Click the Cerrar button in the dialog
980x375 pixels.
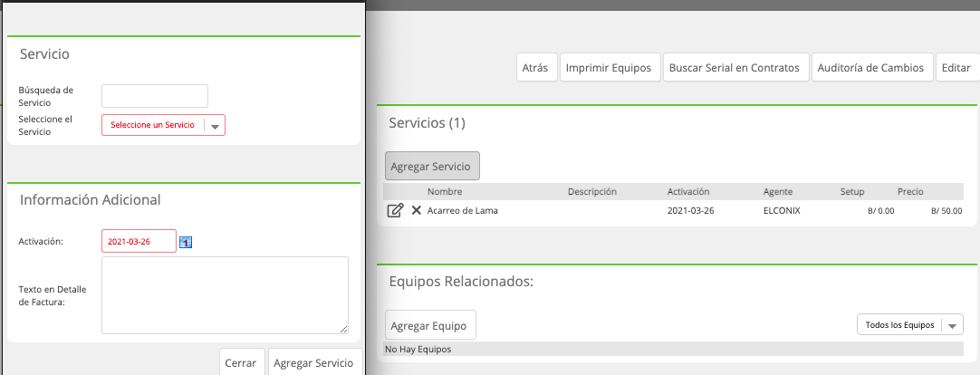(242, 362)
